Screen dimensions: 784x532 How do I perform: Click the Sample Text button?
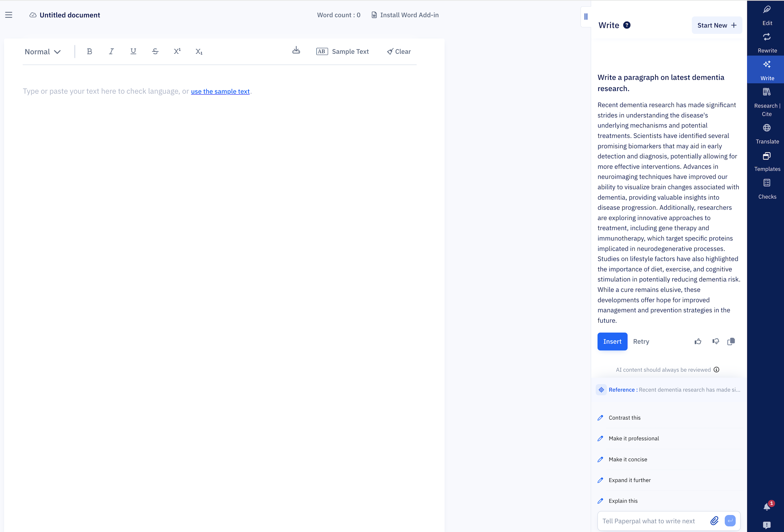coord(342,51)
